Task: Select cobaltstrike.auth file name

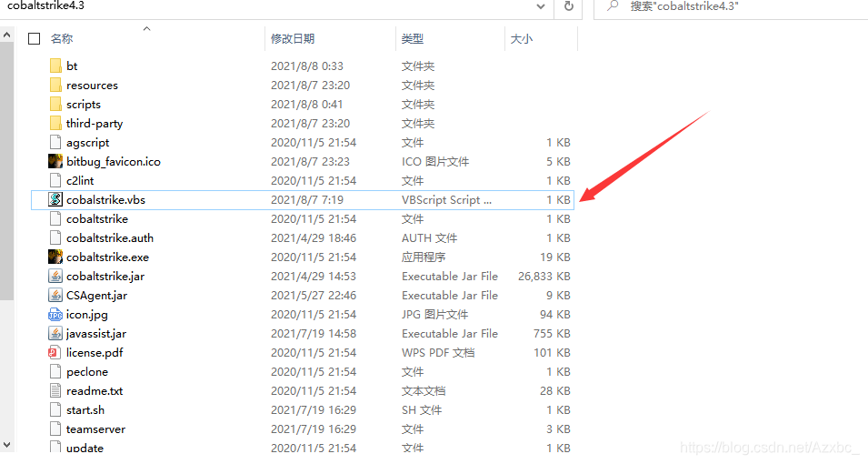Action: click(x=110, y=237)
